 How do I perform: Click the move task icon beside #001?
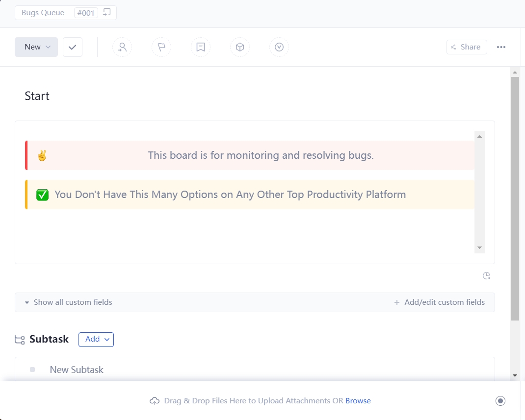tap(106, 12)
